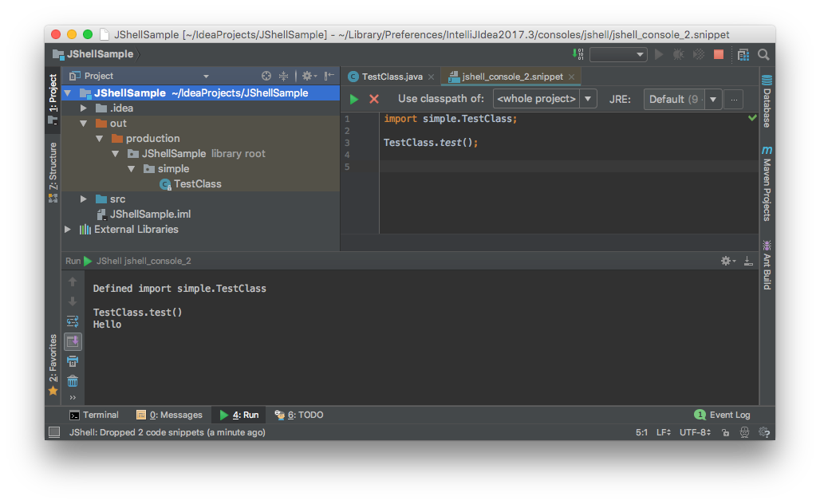Screen dimensions: 820x504
Task: Click the Debug bug icon in top toolbar
Action: 678,54
